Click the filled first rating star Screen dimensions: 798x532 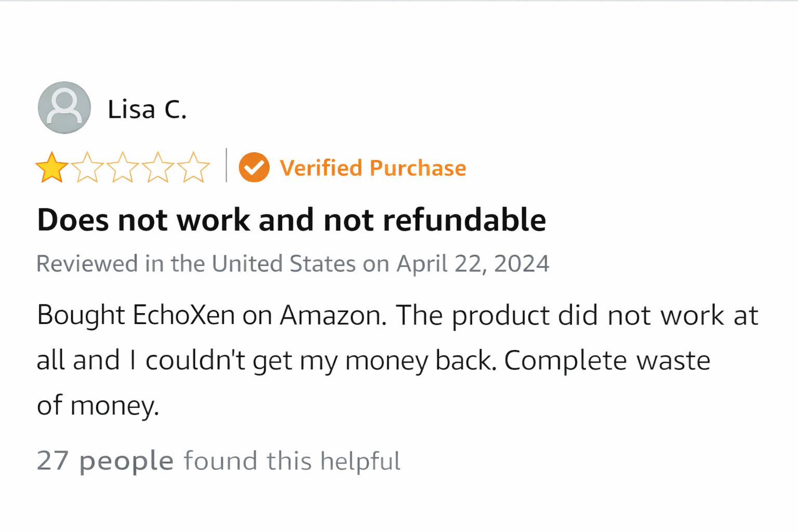[51, 168]
